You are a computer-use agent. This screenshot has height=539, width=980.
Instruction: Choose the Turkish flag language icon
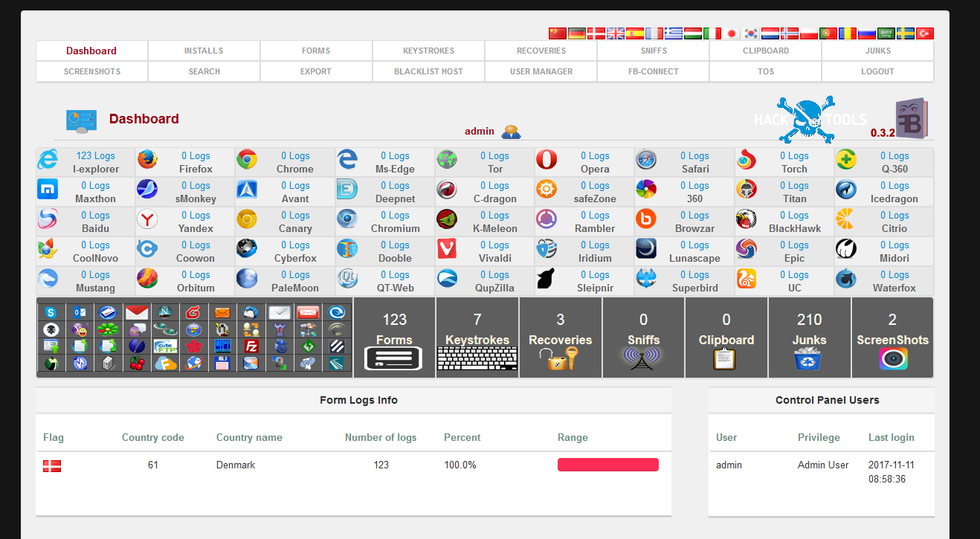pyautogui.click(x=925, y=33)
